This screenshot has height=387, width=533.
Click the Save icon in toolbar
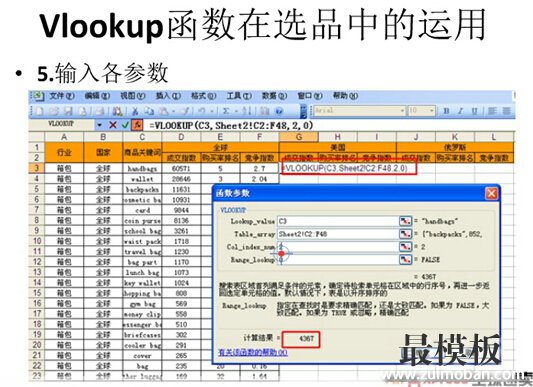[x=69, y=111]
